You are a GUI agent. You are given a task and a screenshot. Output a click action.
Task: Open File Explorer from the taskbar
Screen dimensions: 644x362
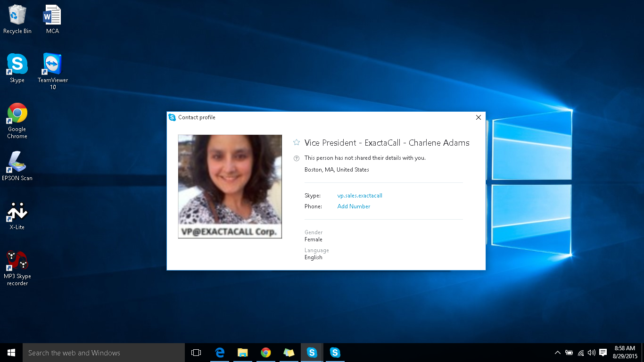243,353
